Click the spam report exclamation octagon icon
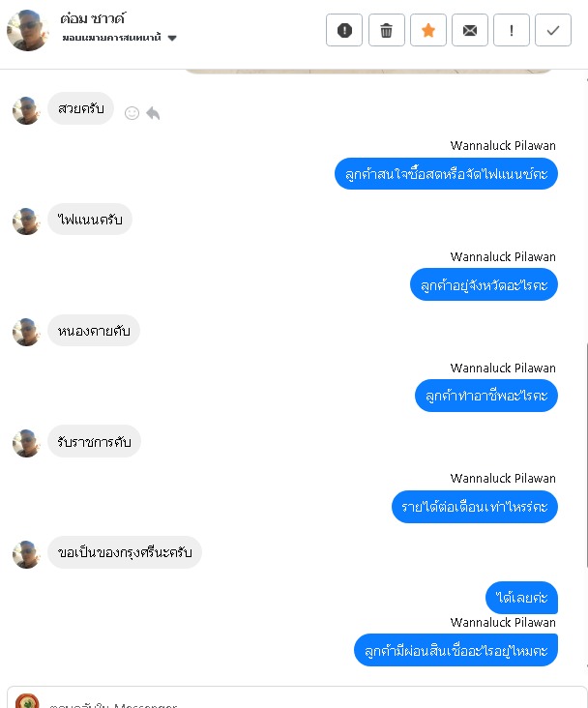 pos(344,30)
